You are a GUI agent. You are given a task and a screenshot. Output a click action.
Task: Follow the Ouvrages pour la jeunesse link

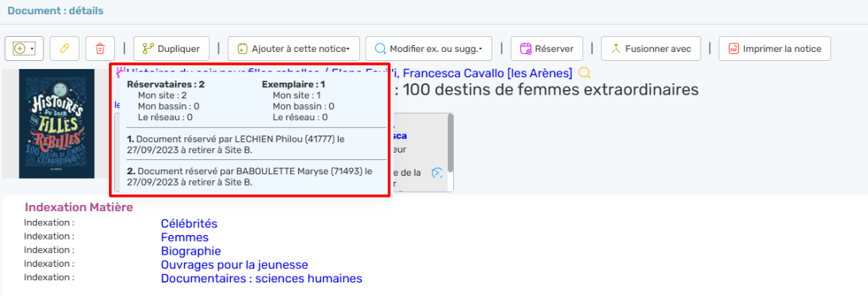pyautogui.click(x=234, y=264)
